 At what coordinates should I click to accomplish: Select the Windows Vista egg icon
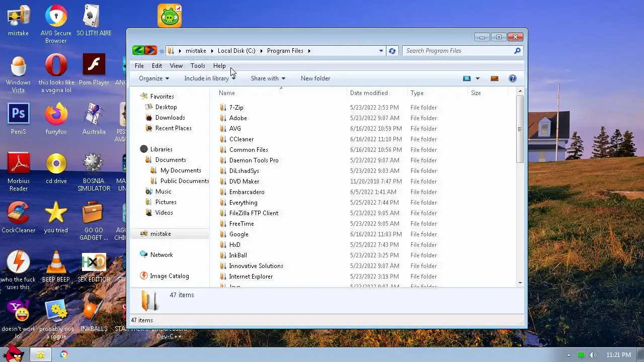18,73
